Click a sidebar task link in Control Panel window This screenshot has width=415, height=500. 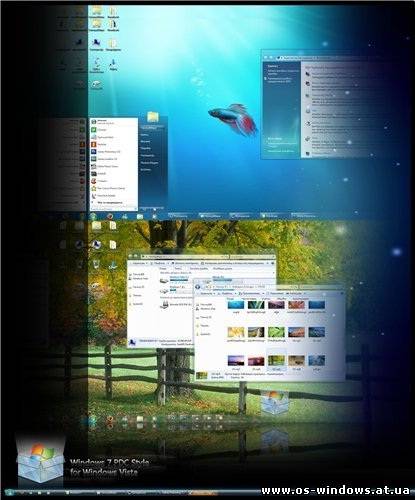(x=282, y=72)
